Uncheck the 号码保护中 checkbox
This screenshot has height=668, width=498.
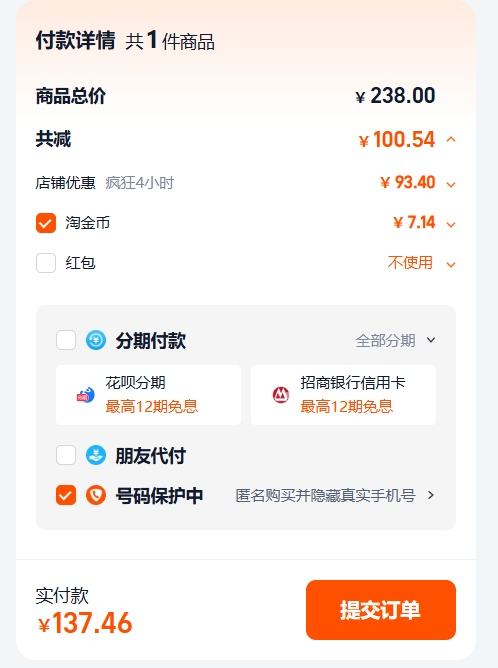click(x=66, y=495)
